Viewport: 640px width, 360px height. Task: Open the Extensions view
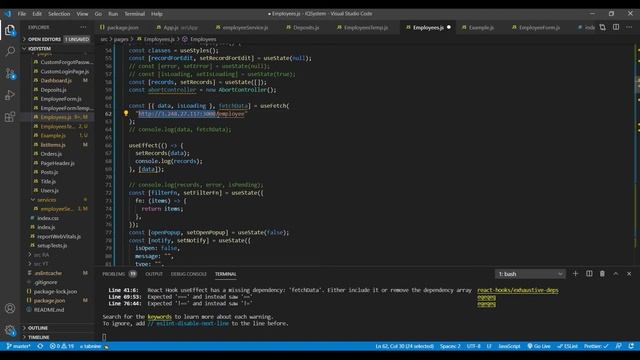click(10, 117)
